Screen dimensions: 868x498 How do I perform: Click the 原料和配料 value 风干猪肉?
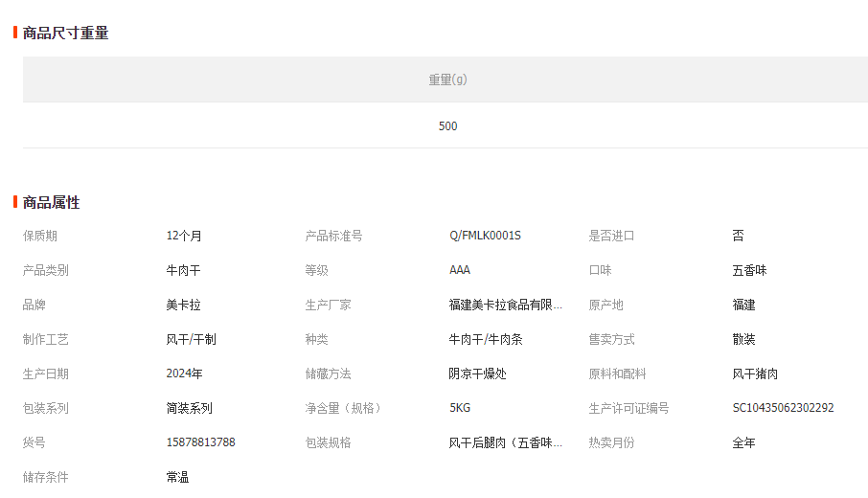pyautogui.click(x=755, y=374)
